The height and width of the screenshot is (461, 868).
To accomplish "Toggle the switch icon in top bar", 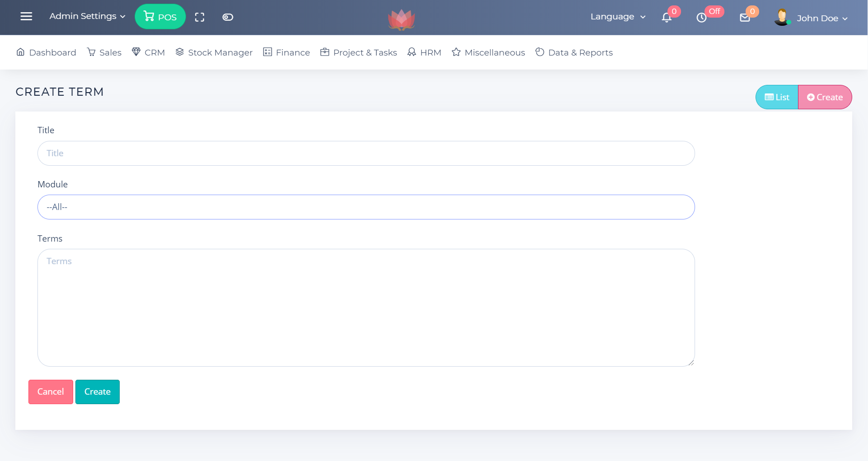I will coord(228,17).
